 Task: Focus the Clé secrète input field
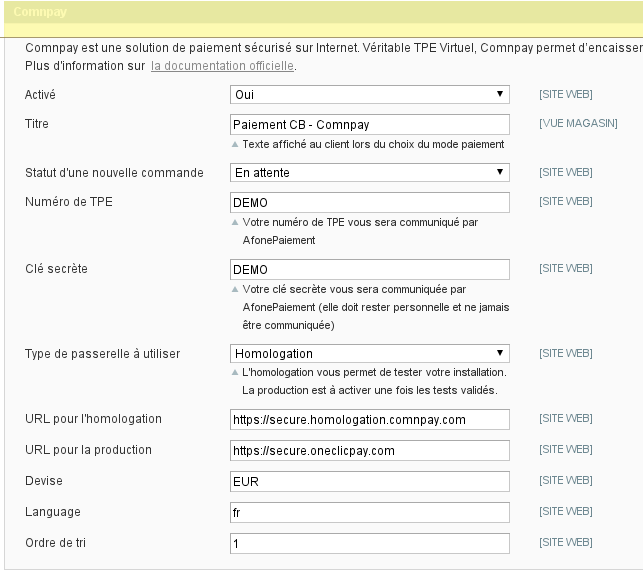[369, 269]
